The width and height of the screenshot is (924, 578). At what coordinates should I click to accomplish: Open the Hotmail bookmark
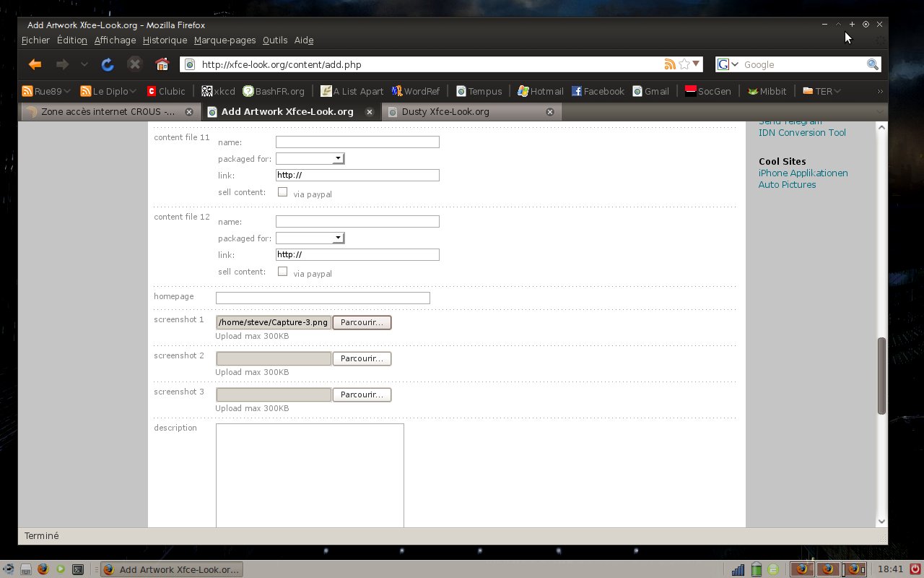(x=541, y=91)
